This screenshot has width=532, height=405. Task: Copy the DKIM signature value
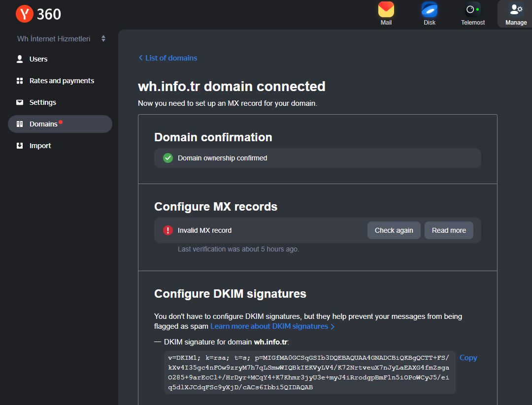468,358
